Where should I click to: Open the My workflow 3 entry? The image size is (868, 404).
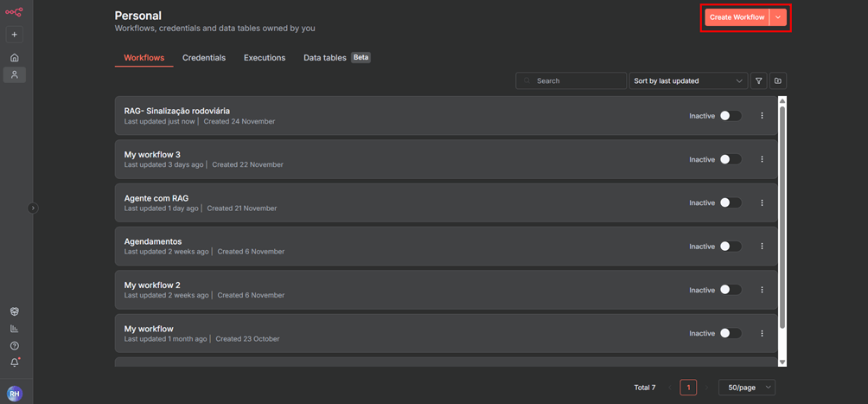tap(445, 159)
